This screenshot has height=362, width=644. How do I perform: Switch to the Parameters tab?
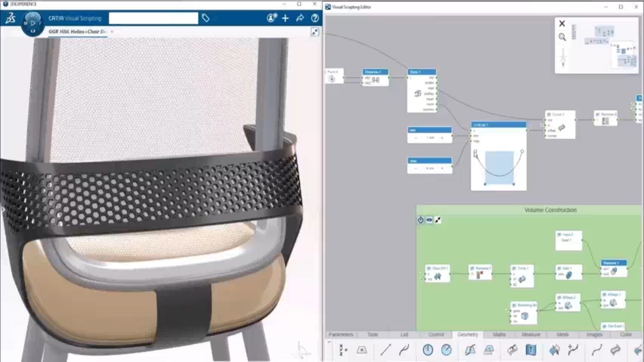click(341, 335)
